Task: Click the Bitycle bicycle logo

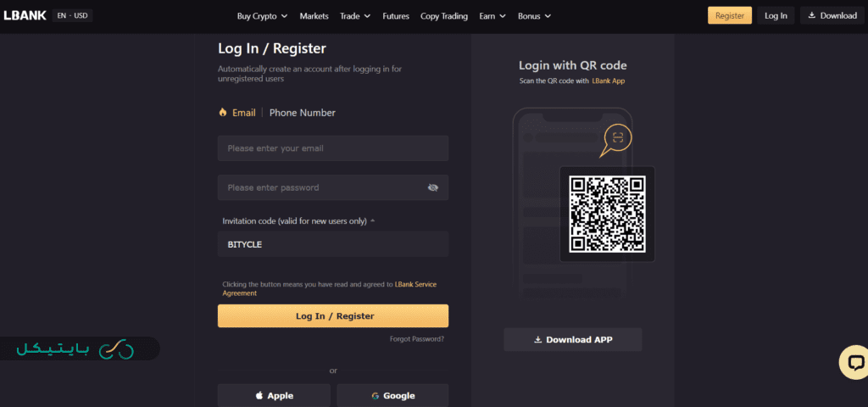Action: (x=116, y=349)
